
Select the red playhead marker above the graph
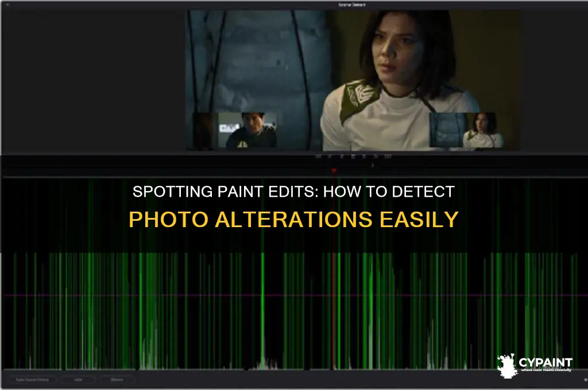tap(334, 170)
